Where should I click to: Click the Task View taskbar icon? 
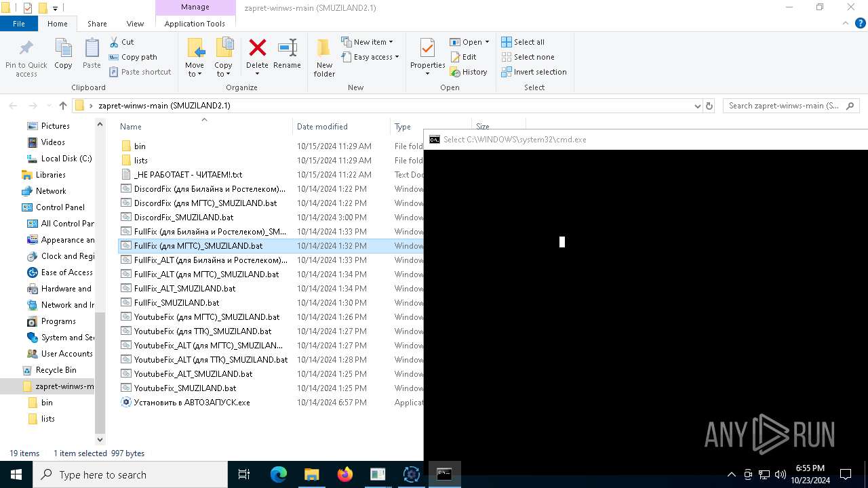(244, 474)
